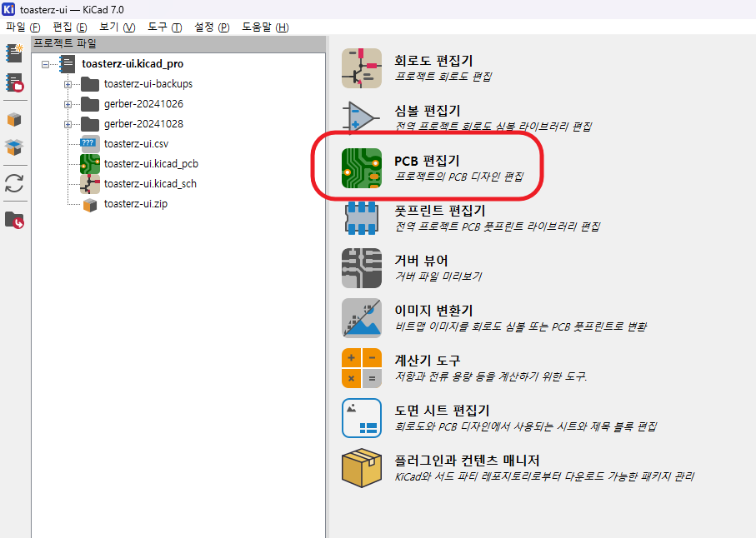Click the toasterz-ui.zip archive icon
Screen dimensions: 756x538
90,205
